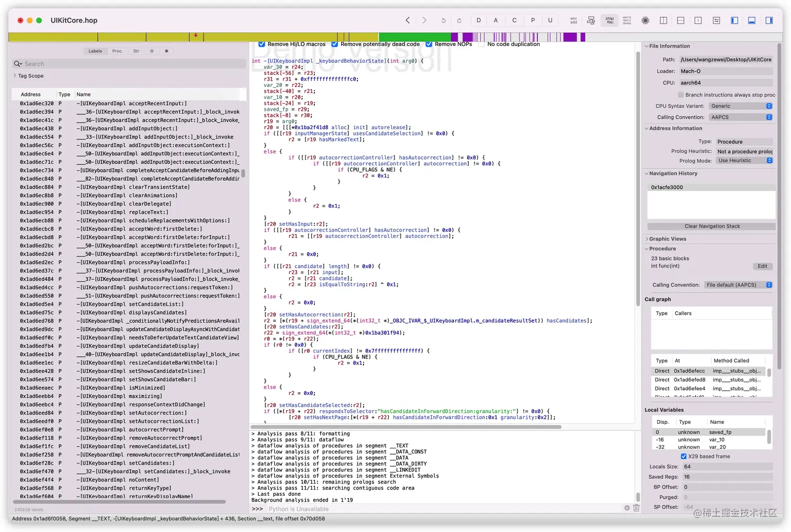Click the red arrow marker in navigation bar
Image resolution: width=791 pixels, height=532 pixels.
196,36
